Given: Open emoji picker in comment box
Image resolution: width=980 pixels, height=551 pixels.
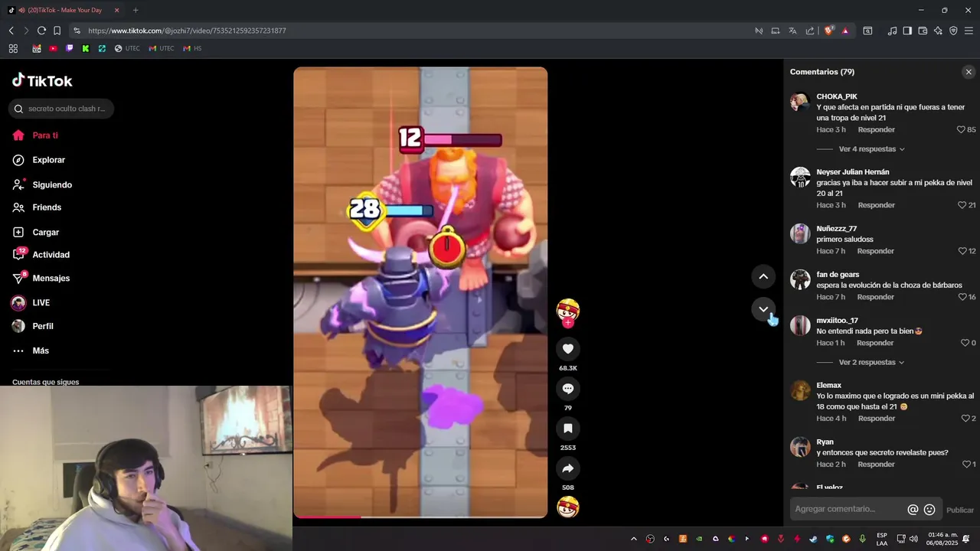Looking at the screenshot, I should (x=929, y=510).
